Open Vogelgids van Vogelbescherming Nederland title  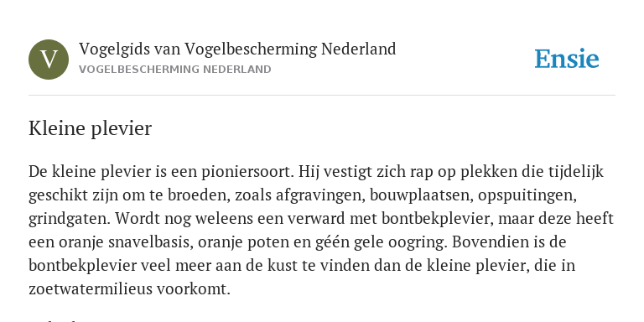(237, 49)
